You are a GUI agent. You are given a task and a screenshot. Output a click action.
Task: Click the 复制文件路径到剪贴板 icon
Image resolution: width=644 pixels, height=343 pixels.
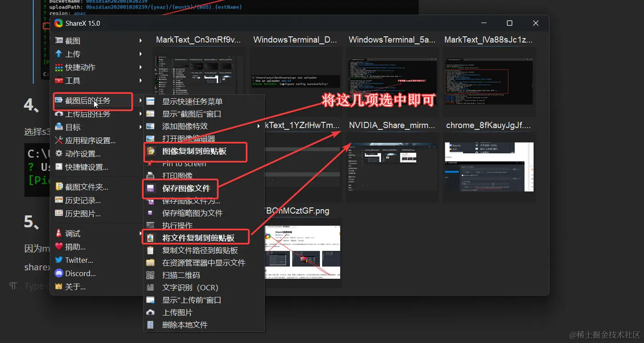click(x=150, y=250)
